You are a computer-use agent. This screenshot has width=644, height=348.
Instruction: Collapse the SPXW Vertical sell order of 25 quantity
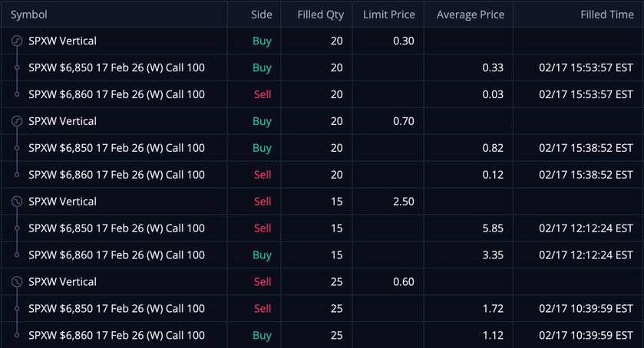point(62,282)
